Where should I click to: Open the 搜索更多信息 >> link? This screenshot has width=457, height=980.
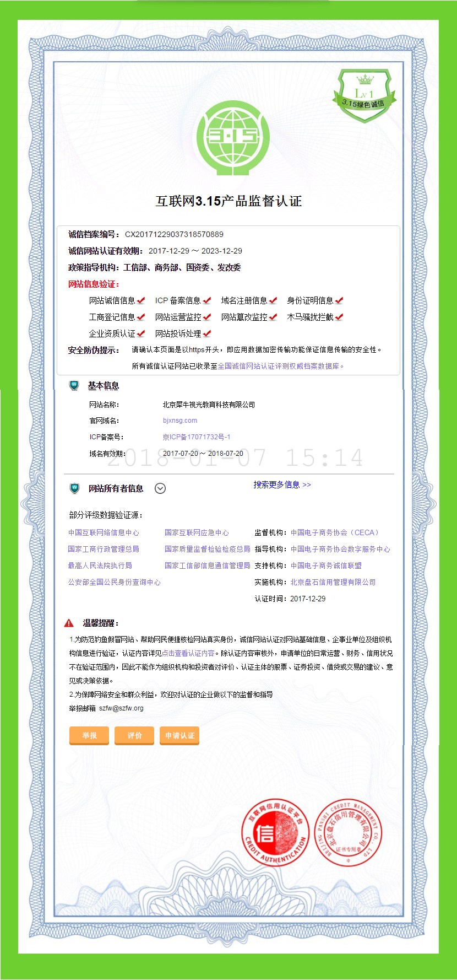tap(282, 485)
